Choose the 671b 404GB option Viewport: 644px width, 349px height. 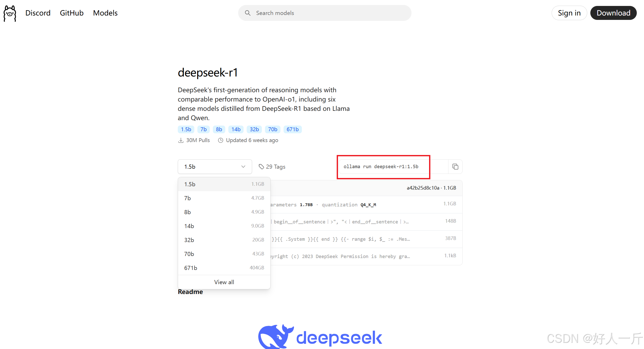point(224,268)
